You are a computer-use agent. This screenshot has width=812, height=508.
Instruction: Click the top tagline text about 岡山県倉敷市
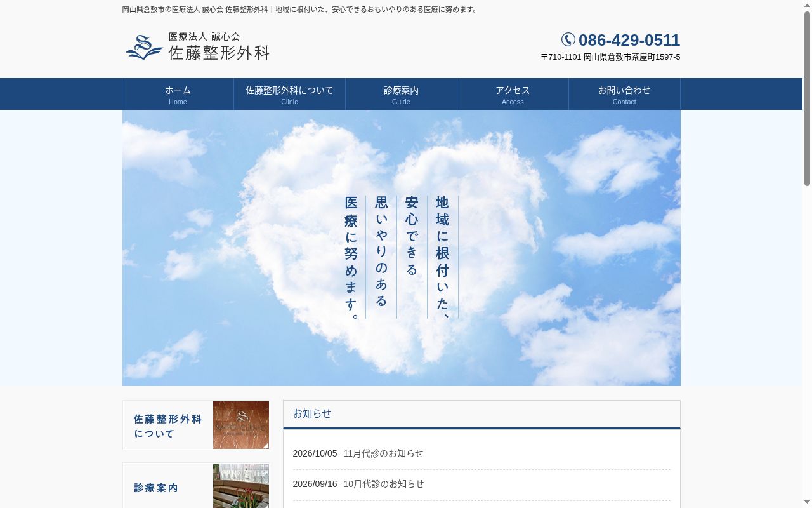(x=301, y=10)
